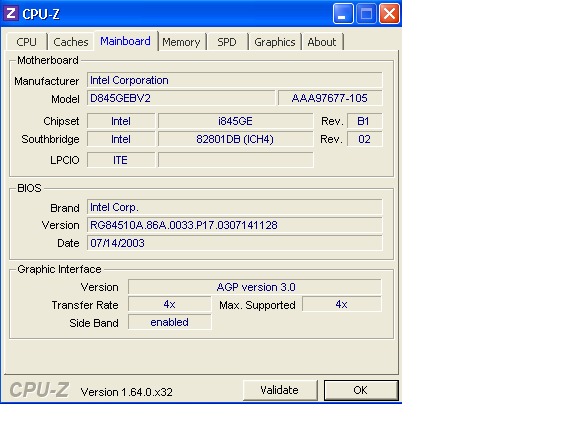Minimize the CPU-Z window
This screenshot has height=432, width=576.
343,14
